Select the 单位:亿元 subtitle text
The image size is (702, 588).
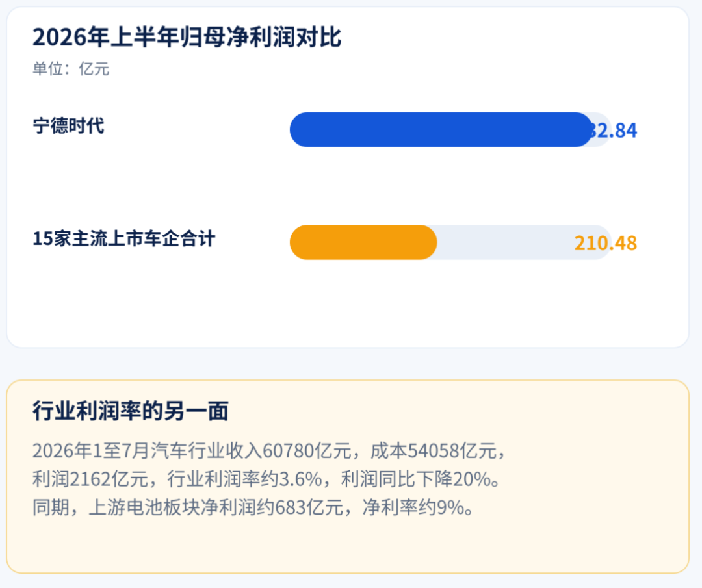coord(71,69)
